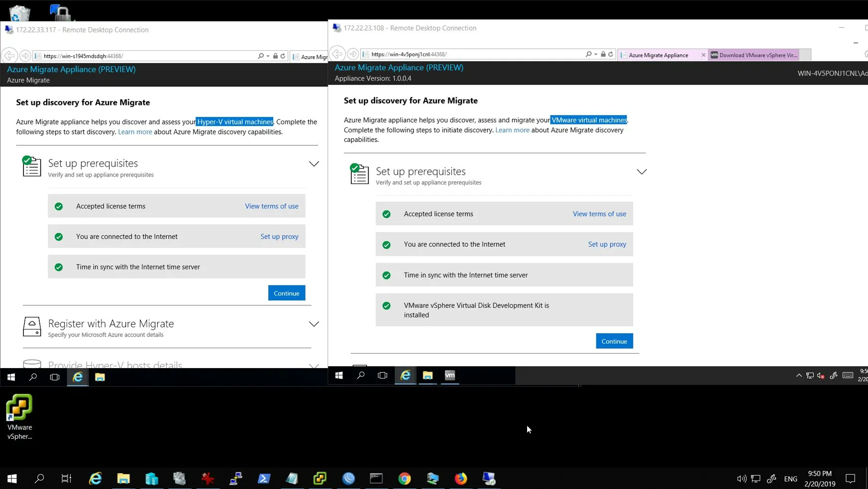Viewport: 868px width, 489px height.
Task: Select VMware vSphere desktop shortcut
Action: point(19,417)
